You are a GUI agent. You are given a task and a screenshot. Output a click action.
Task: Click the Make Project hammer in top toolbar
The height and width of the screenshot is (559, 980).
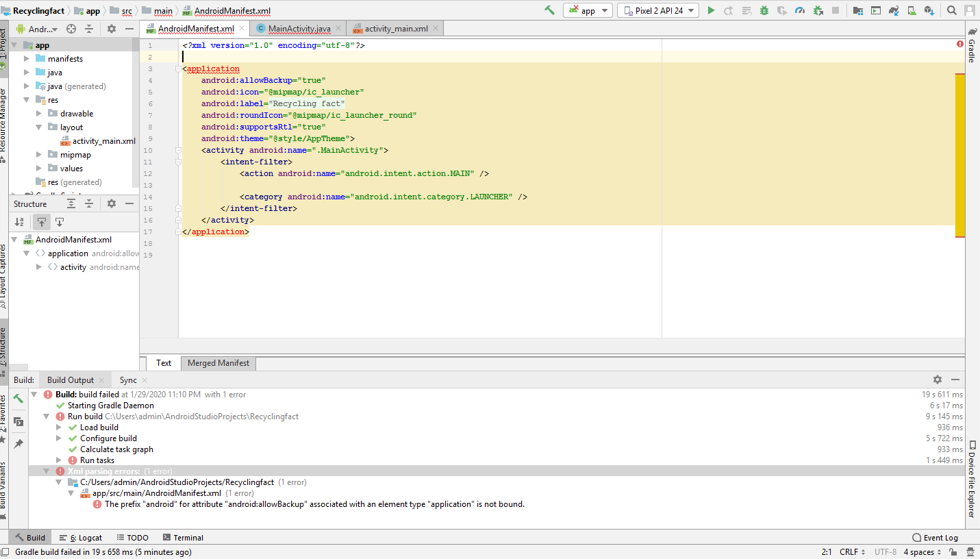pyautogui.click(x=549, y=10)
